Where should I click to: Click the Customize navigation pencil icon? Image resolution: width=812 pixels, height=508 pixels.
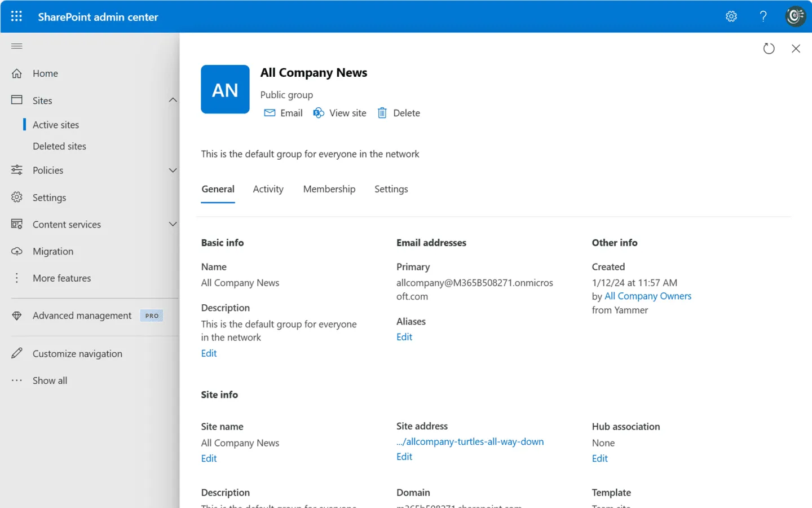tap(17, 353)
